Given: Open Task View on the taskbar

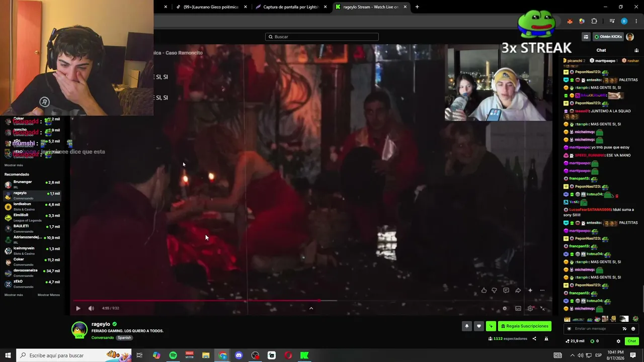Looking at the screenshot, I should click(139, 355).
